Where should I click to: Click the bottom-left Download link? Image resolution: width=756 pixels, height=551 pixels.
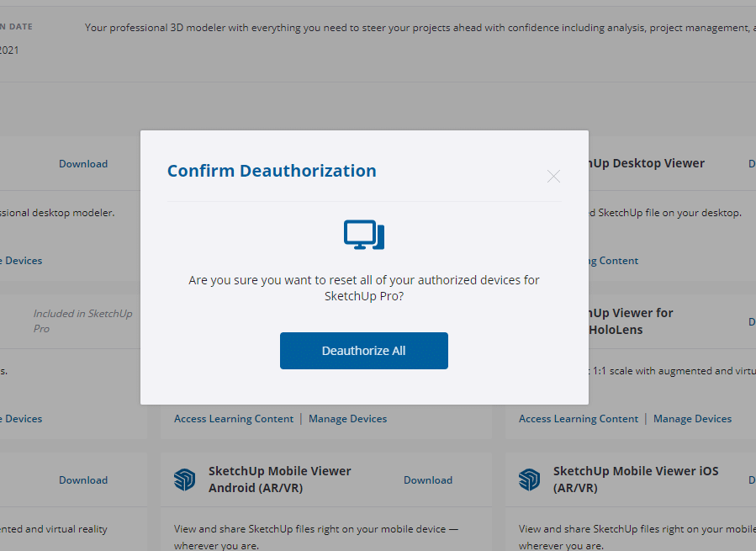point(83,480)
